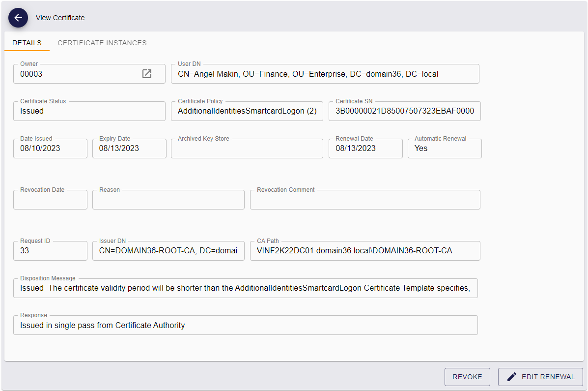The image size is (588, 391).
Task: Click the Edit Renewal button text
Action: pos(548,377)
